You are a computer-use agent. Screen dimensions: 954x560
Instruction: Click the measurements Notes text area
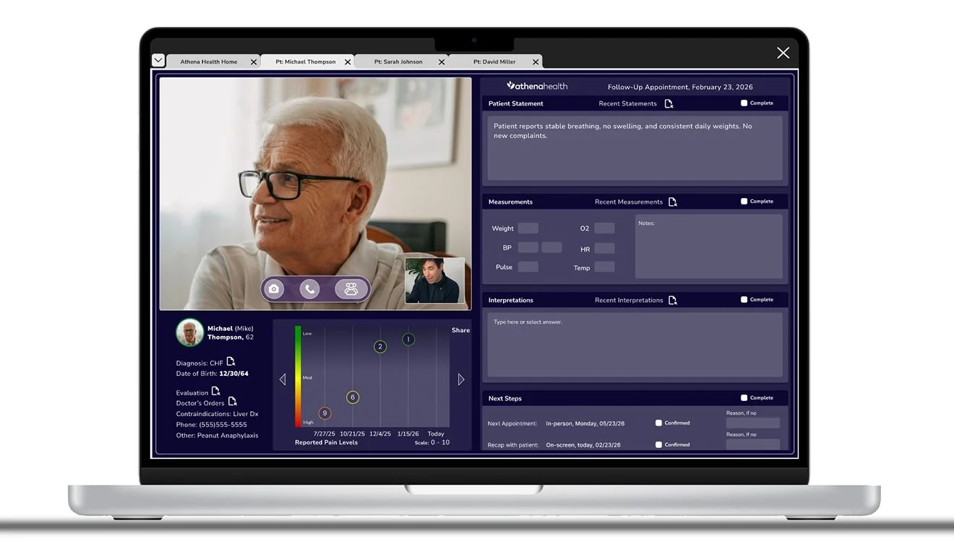(x=708, y=246)
